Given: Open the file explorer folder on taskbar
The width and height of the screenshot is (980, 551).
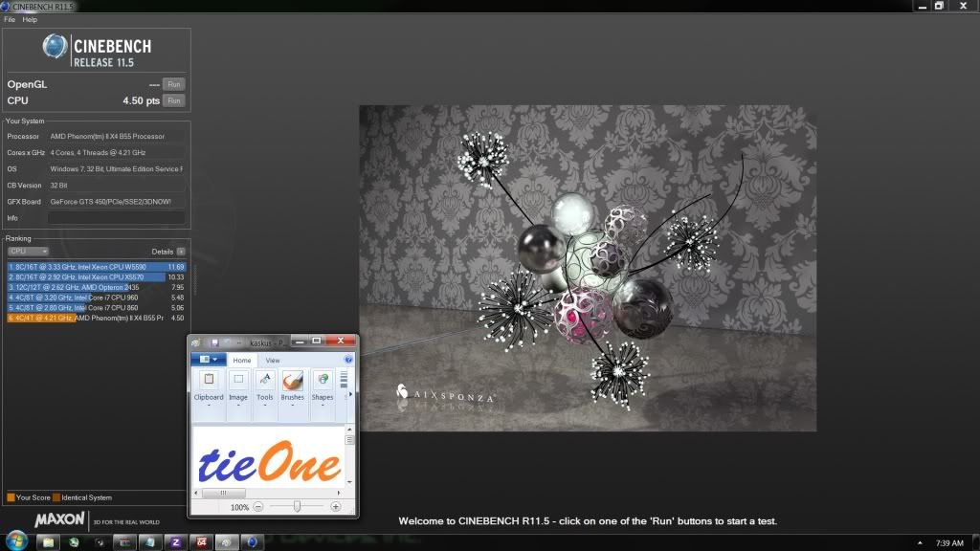Looking at the screenshot, I should tap(48, 542).
